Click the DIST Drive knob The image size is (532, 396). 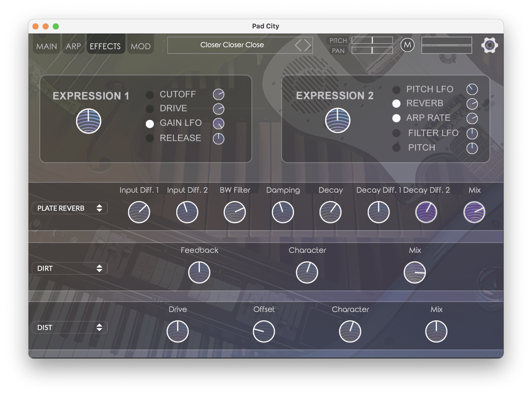coord(178,332)
